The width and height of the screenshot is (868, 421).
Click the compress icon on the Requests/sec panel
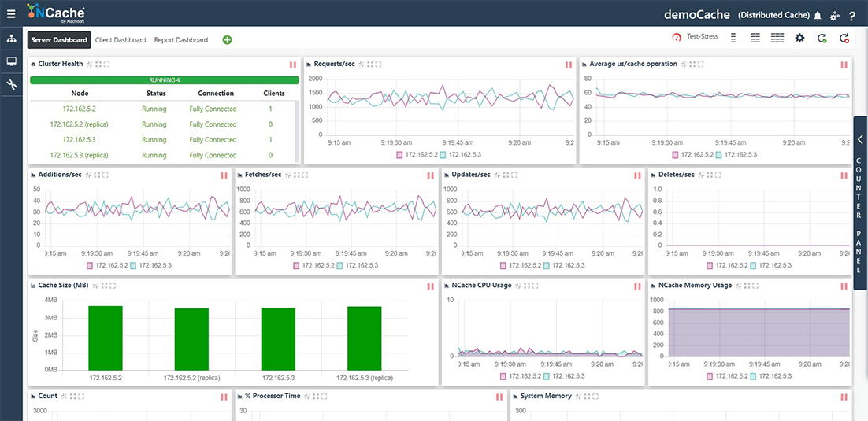click(x=362, y=65)
